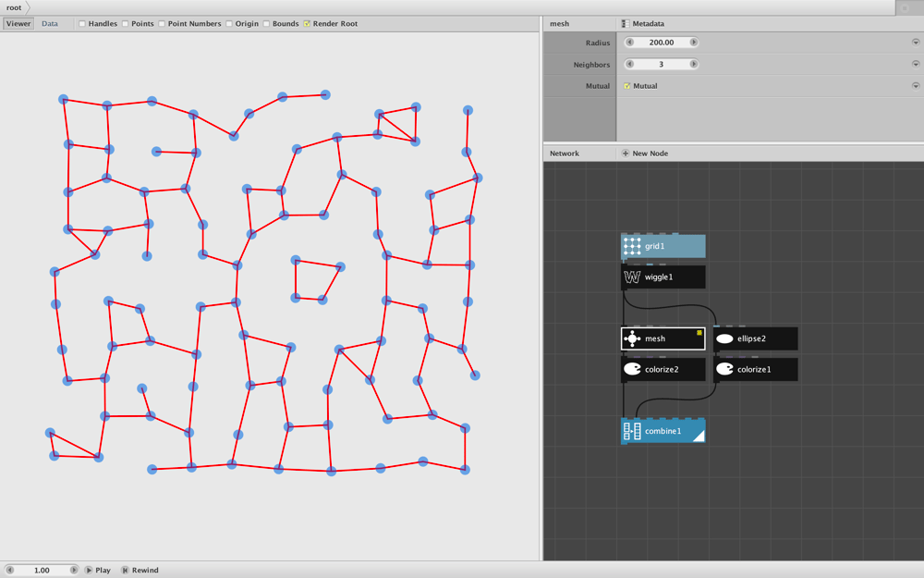This screenshot has height=578, width=924.
Task: Click the New Node plus icon
Action: click(626, 154)
